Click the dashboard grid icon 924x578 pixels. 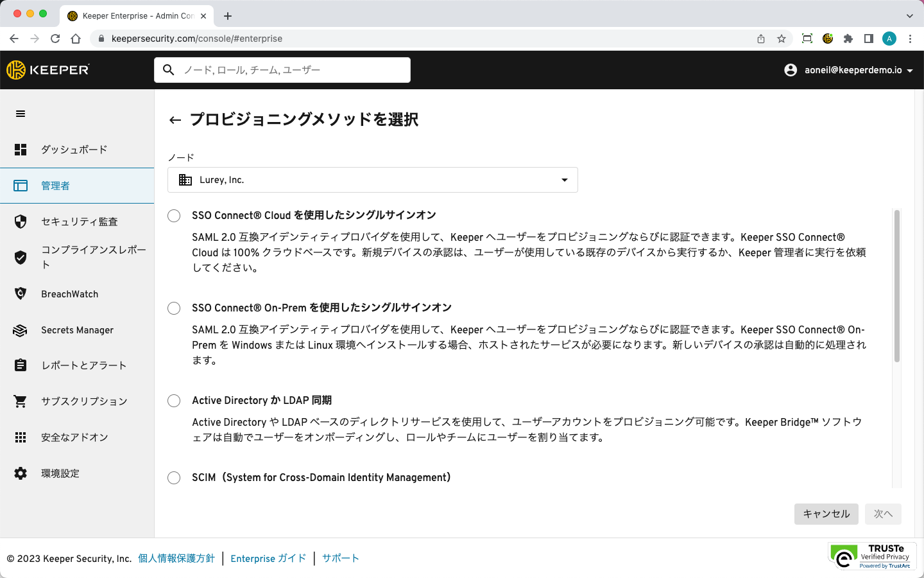(21, 150)
